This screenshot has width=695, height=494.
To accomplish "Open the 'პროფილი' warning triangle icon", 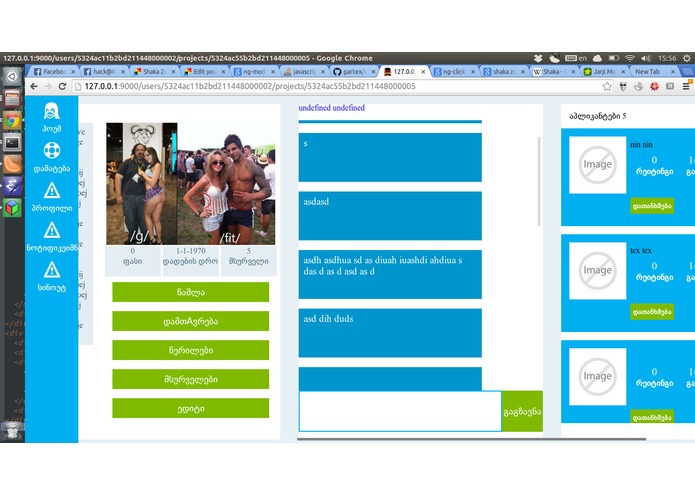I will pyautogui.click(x=52, y=190).
